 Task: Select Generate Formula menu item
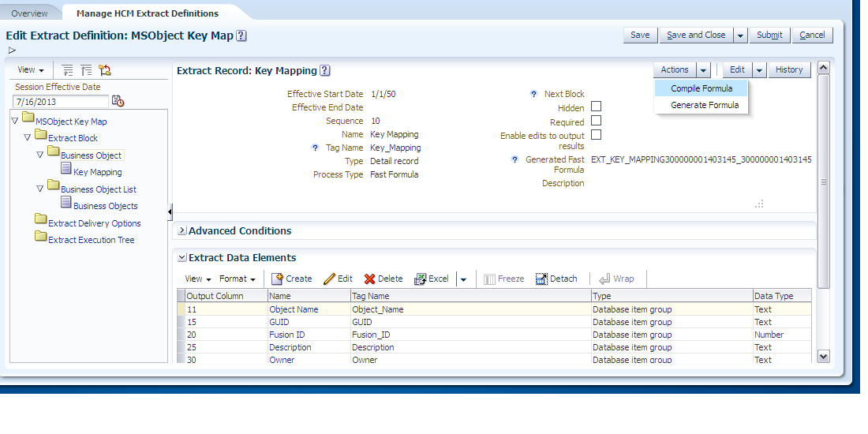point(702,105)
